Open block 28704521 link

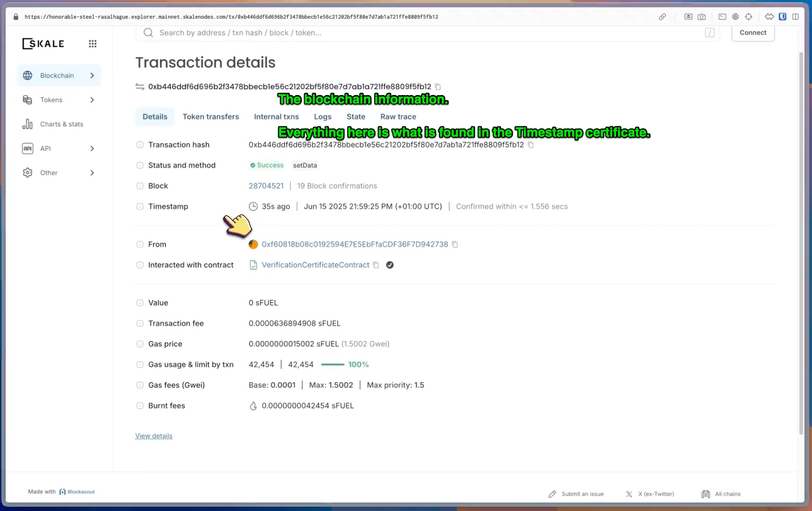coord(266,186)
